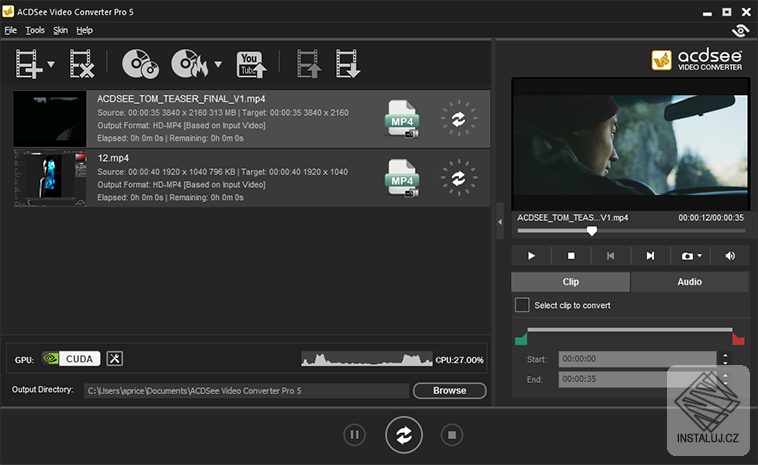This screenshot has height=465, width=758.
Task: Click convert icon on 12.mp4 row
Action: [x=459, y=178]
